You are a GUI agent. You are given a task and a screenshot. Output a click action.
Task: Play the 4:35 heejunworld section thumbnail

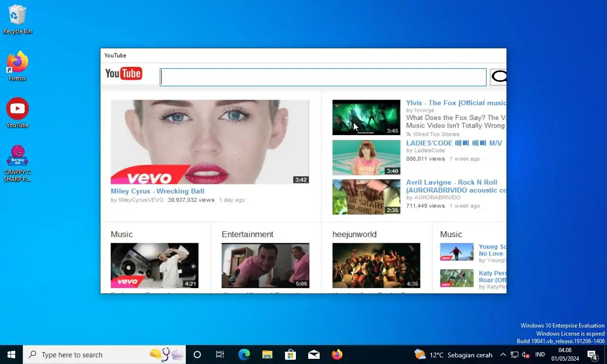point(376,265)
